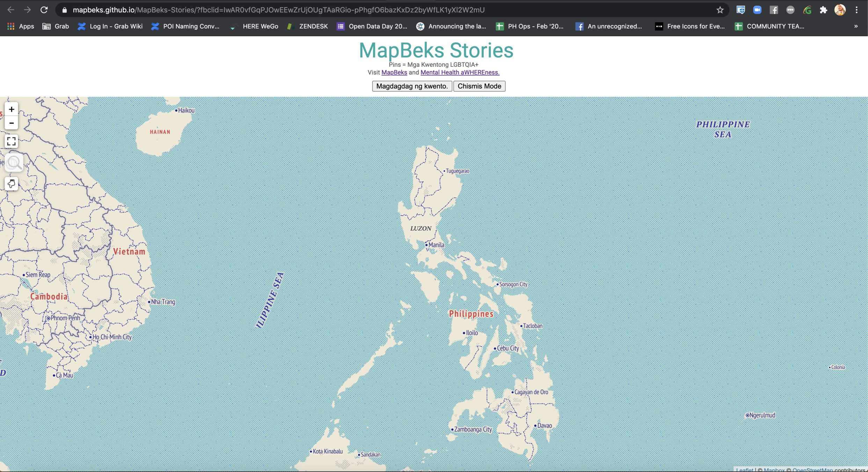This screenshot has width=868, height=472.
Task: Enter fullscreen map view
Action: pyautogui.click(x=11, y=141)
